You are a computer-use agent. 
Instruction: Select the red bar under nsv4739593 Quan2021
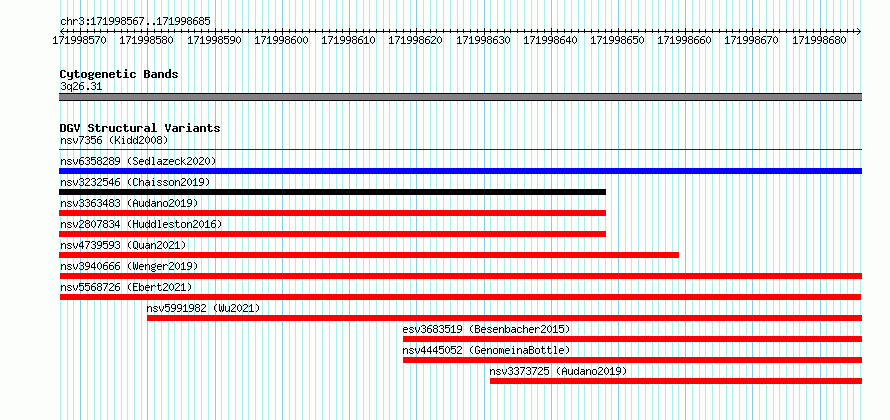pos(369,255)
